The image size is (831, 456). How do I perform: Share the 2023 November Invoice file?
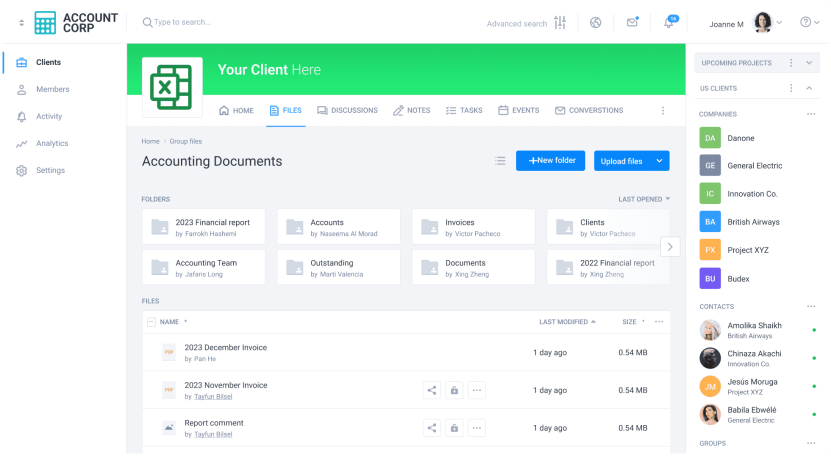tap(432, 390)
